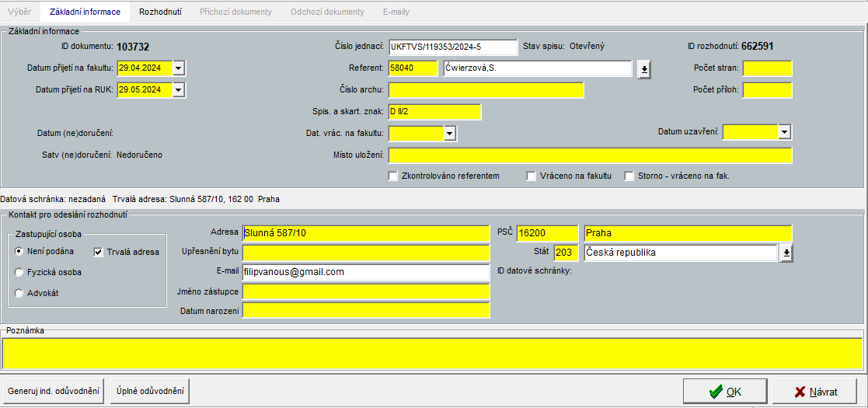The width and height of the screenshot is (868, 408).
Task: Enable the Zkontrolováno referentem checkbox
Action: pyautogui.click(x=393, y=176)
